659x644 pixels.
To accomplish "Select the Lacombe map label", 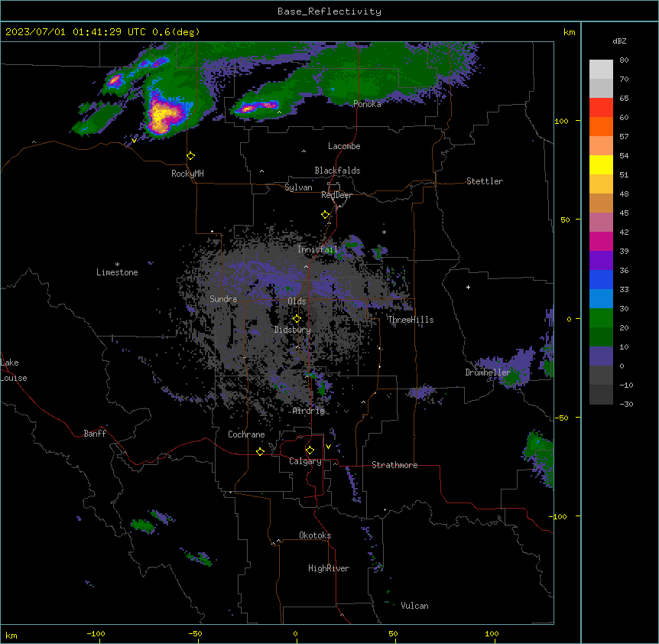I will click(344, 146).
